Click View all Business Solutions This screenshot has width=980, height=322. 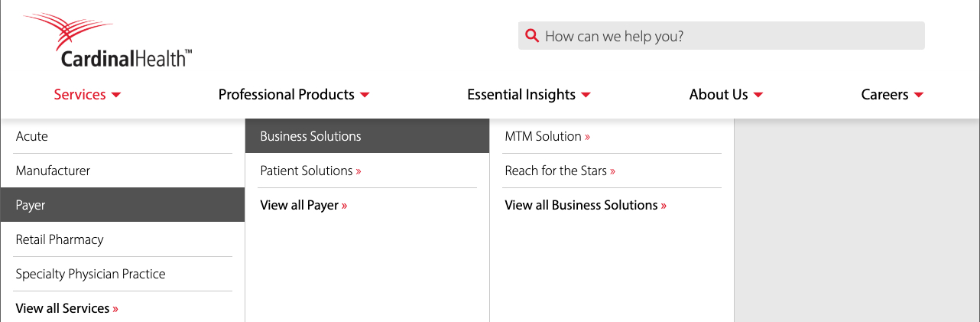586,205
